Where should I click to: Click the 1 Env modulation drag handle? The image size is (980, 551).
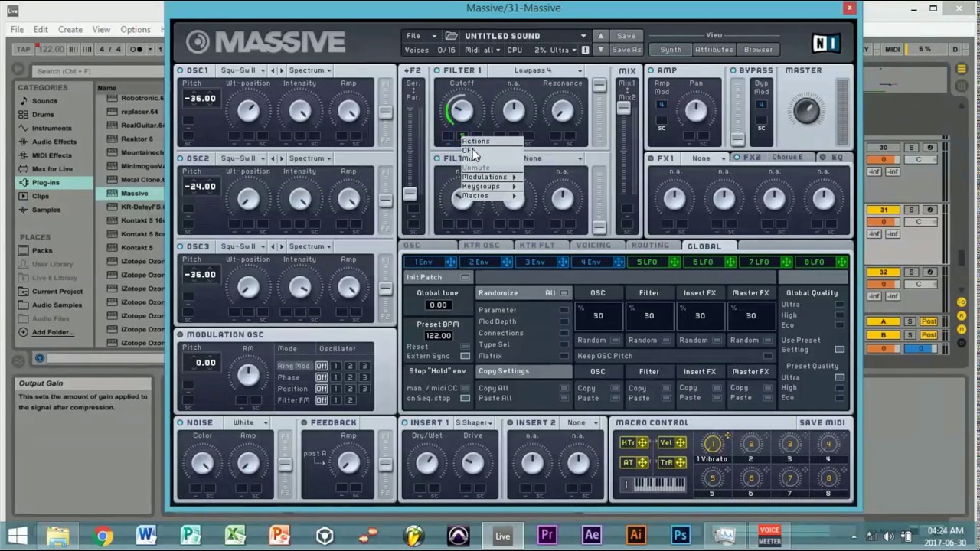pyautogui.click(x=450, y=262)
